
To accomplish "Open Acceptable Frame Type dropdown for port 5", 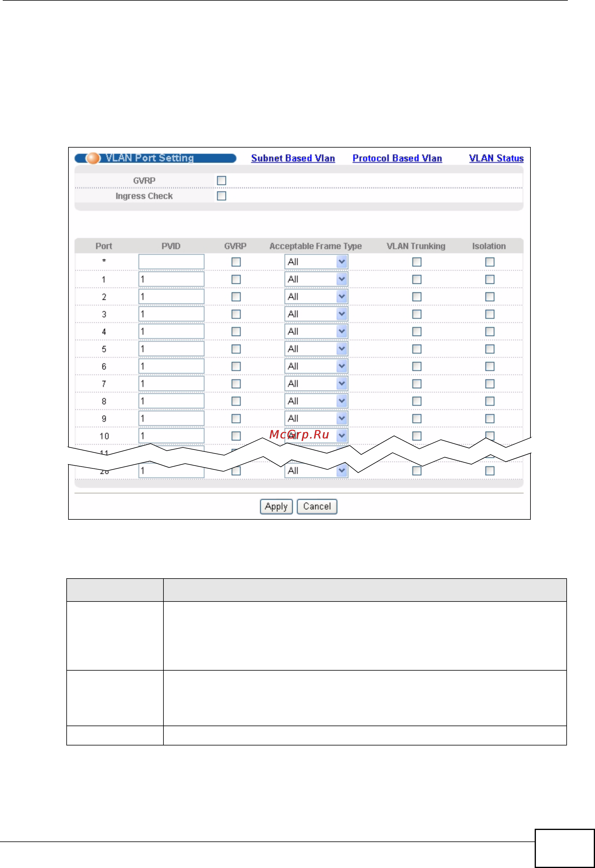I will (x=316, y=349).
